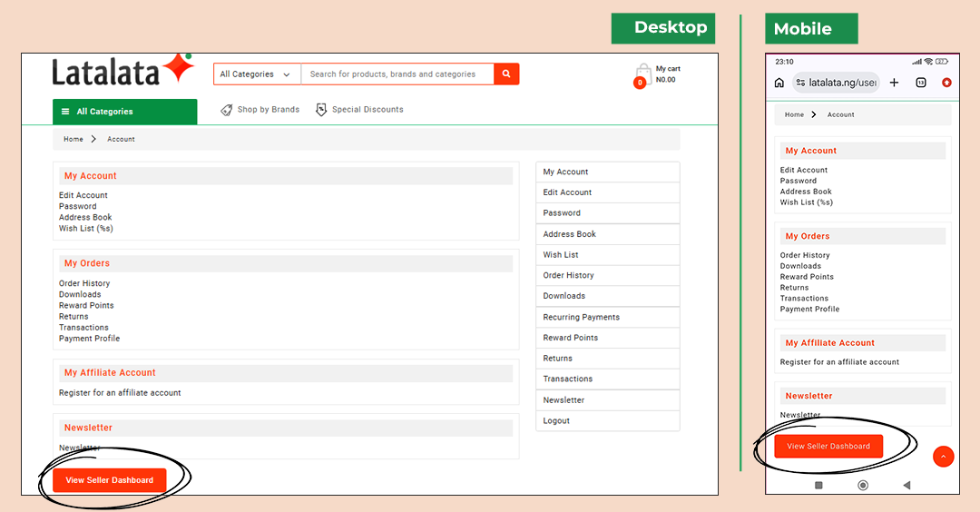The width and height of the screenshot is (980, 512).
Task: Tap Reward Points in mobile view
Action: tap(807, 276)
